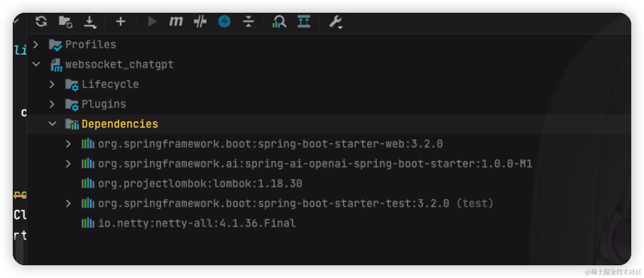Click the websocket_chatgpt Maven module icon
Screen dimensions: 644x278
56,65
